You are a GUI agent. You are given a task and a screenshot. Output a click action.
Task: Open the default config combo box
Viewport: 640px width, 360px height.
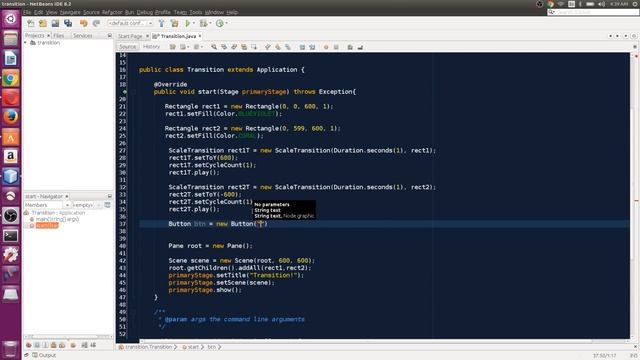tap(130, 23)
